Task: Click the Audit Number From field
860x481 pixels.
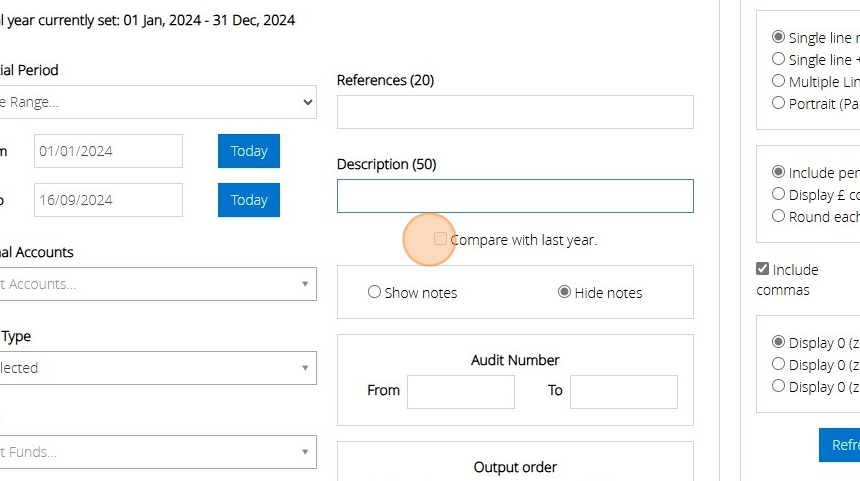Action: 461,391
